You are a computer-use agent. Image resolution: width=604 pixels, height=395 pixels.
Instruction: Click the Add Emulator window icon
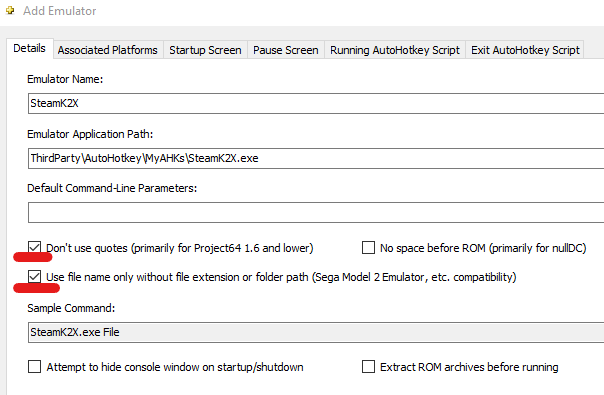pos(10,10)
